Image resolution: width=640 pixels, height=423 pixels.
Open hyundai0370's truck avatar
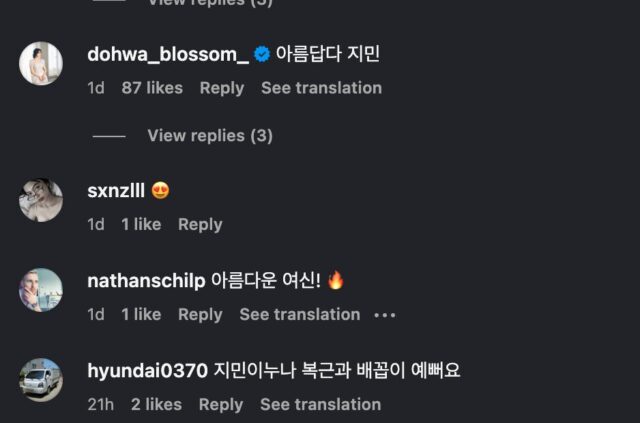(41, 380)
